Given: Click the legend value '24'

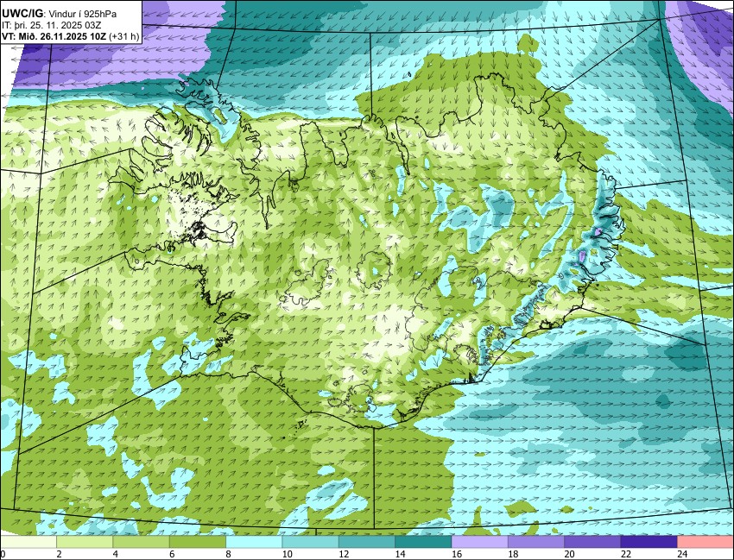Looking at the screenshot, I should tap(682, 554).
